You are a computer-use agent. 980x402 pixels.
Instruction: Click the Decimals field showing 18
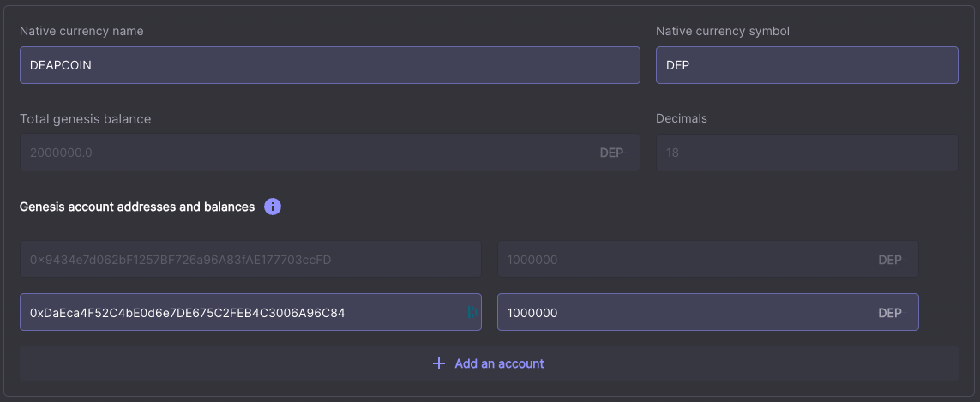[807, 152]
